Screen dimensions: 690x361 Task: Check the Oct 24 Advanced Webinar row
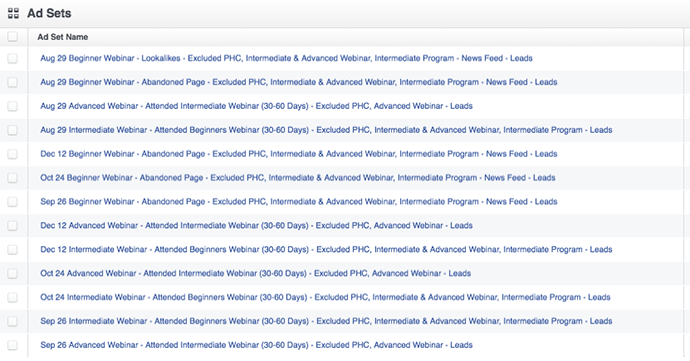point(13,273)
